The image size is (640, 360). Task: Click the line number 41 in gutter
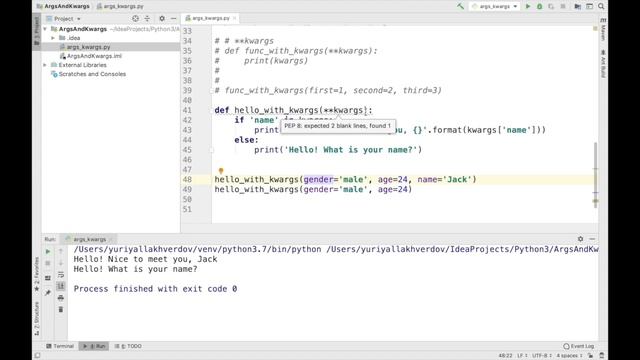(187, 110)
